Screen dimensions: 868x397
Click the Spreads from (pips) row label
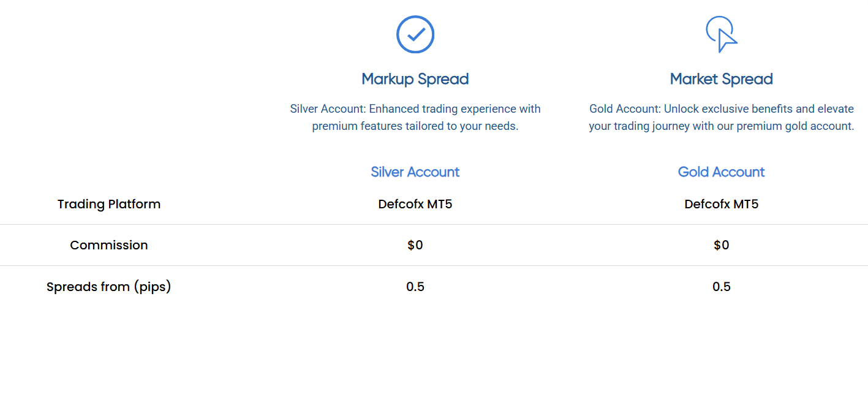[x=109, y=287]
